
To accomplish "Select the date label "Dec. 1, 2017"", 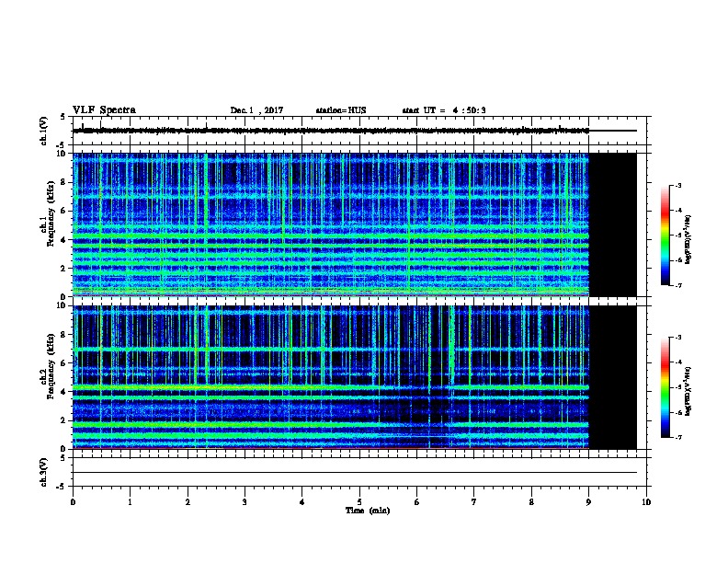I will coord(256,110).
